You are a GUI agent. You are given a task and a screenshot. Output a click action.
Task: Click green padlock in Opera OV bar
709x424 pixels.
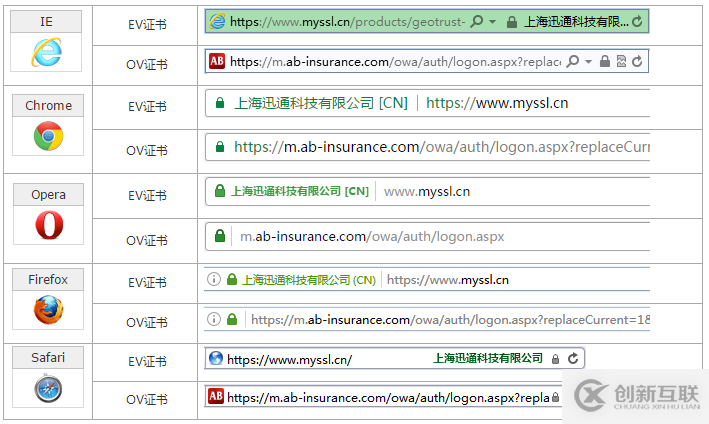[x=220, y=236]
